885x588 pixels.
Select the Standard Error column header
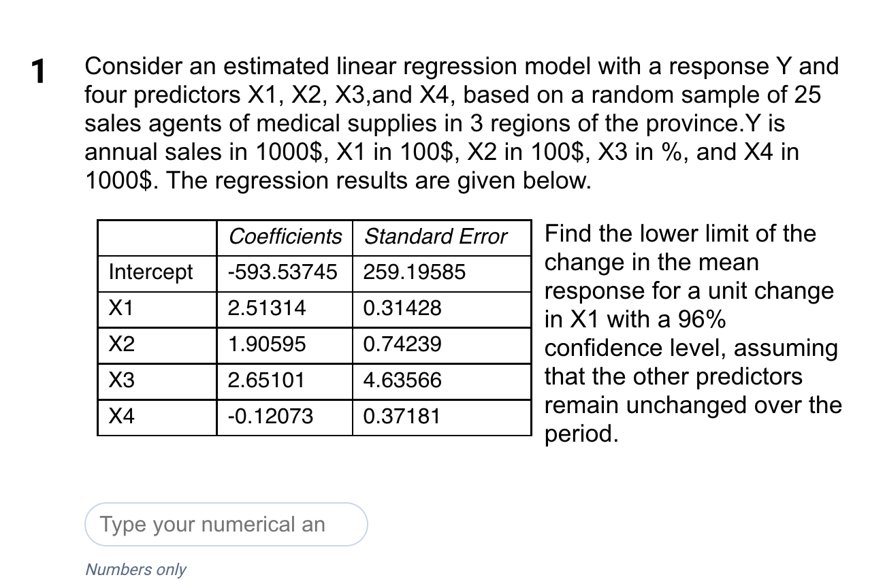(x=435, y=237)
